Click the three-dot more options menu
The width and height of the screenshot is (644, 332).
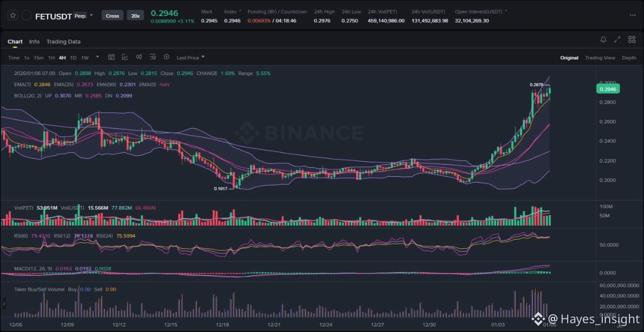632,16
